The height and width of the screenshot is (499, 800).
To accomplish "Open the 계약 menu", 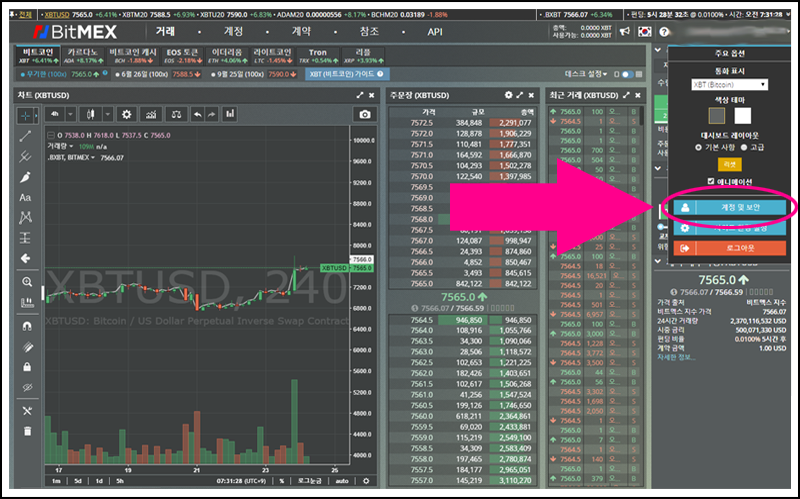I will tap(301, 32).
